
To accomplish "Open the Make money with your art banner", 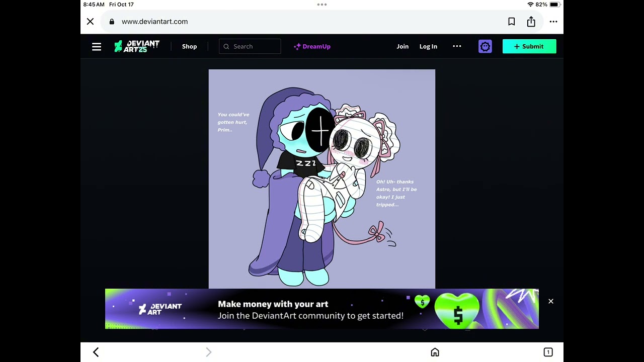I will (322, 309).
